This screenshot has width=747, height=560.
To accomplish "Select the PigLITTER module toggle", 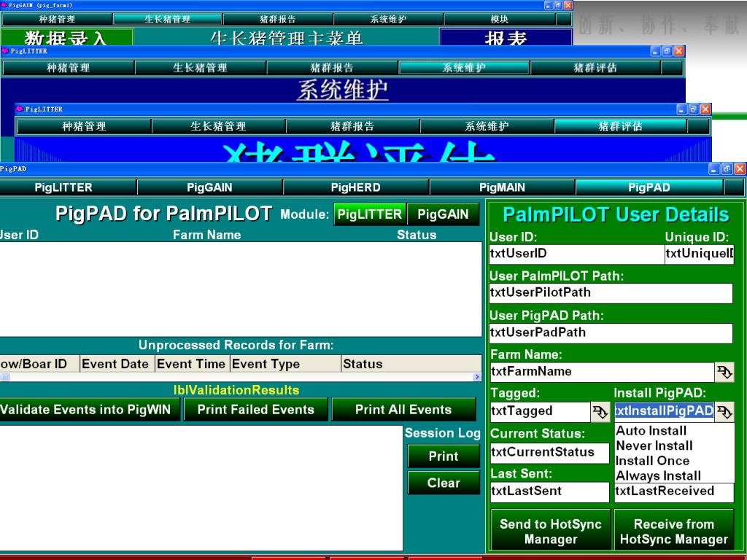I will pyautogui.click(x=370, y=214).
